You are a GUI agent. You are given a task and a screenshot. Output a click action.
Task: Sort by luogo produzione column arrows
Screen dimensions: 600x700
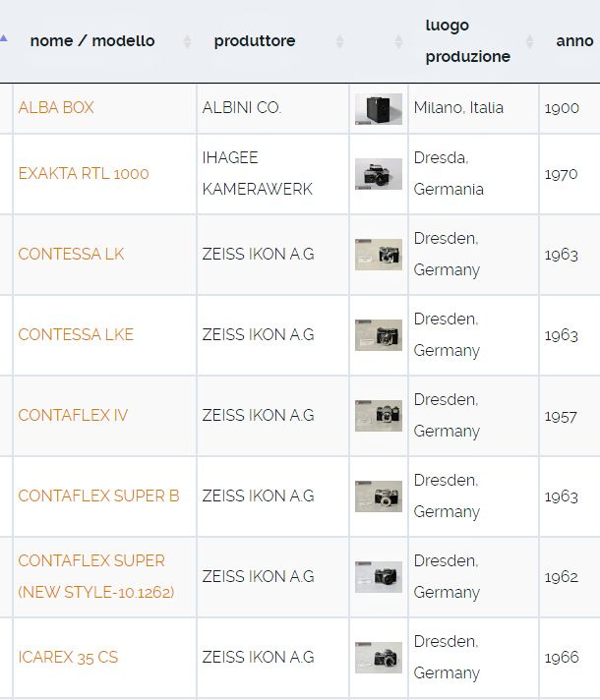pyautogui.click(x=530, y=41)
